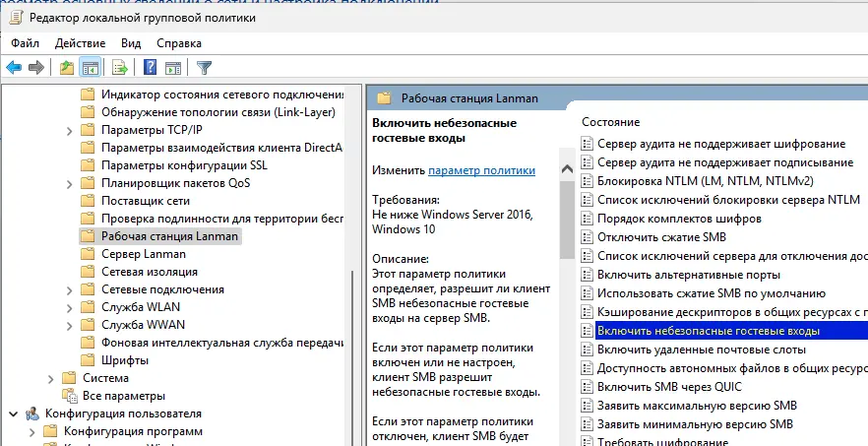Click the Конфигурация пользователя icon
The image size is (868, 446).
[32, 414]
